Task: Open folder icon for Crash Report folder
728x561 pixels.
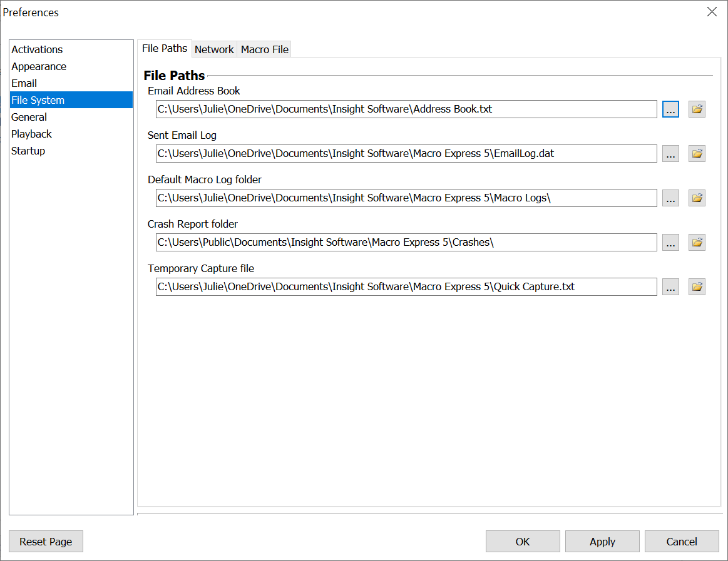Action: pyautogui.click(x=697, y=242)
